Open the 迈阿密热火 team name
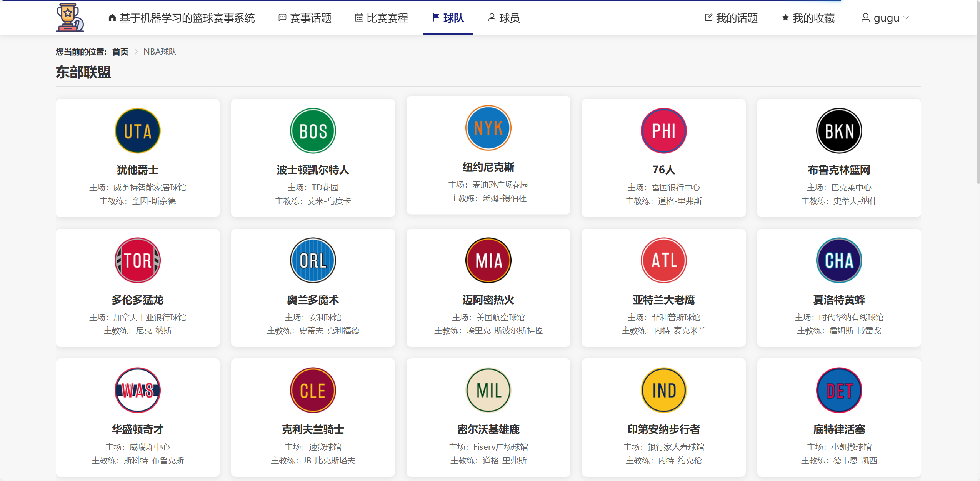Screen dimensions: 980x481 click(488, 300)
